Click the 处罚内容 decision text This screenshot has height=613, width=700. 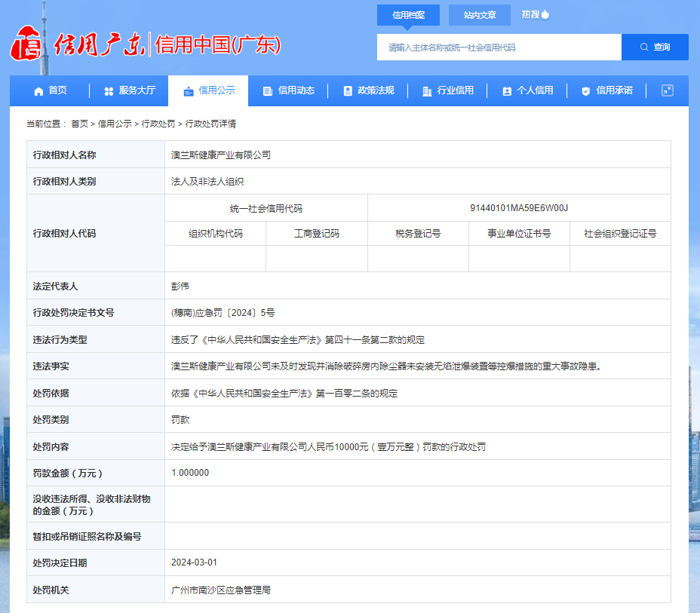(329, 446)
